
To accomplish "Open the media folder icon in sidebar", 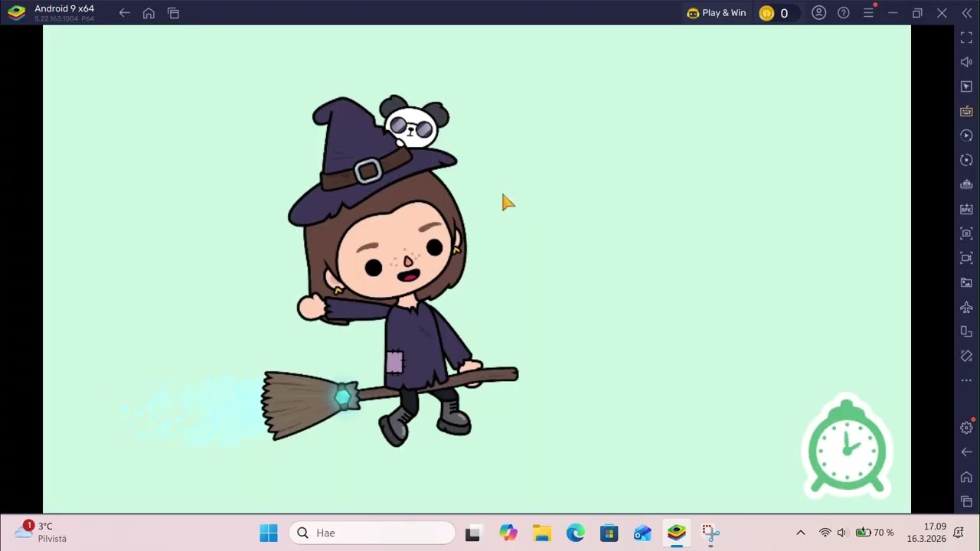I will pyautogui.click(x=966, y=282).
